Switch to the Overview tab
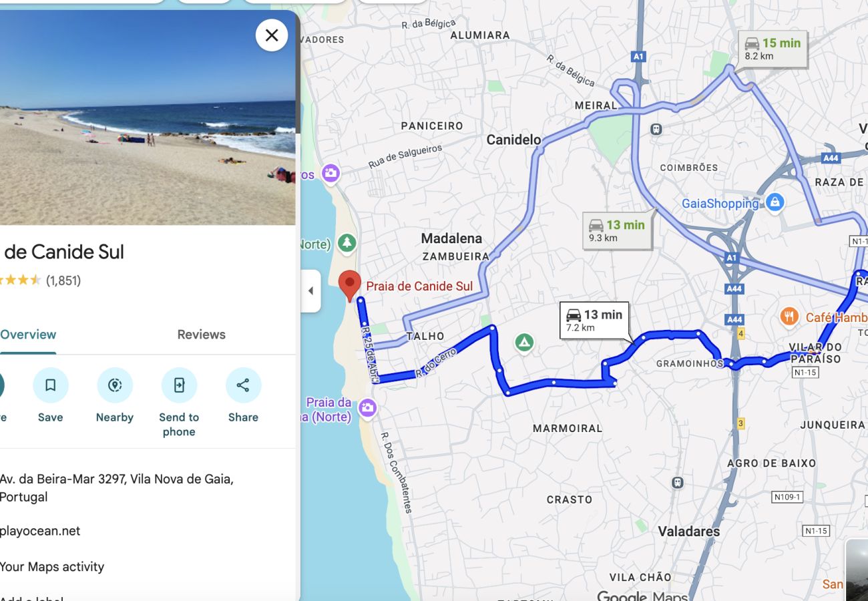 pos(28,335)
